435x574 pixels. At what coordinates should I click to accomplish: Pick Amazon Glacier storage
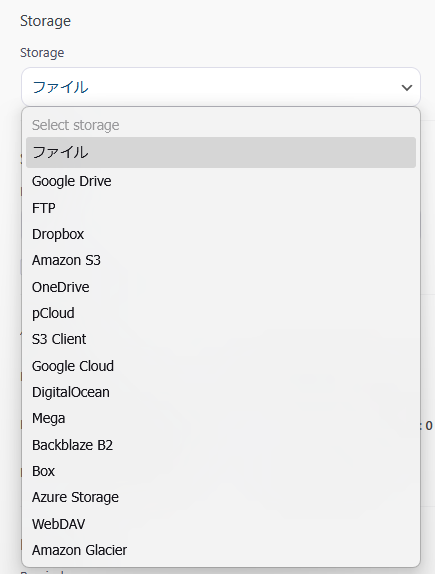tap(221, 550)
